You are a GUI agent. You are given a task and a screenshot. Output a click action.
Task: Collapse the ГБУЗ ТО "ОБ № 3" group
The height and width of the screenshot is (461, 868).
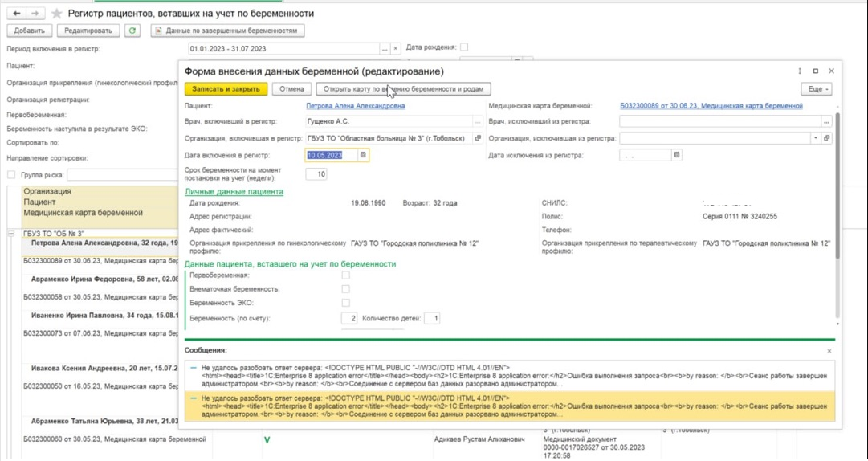pyautogui.click(x=11, y=234)
